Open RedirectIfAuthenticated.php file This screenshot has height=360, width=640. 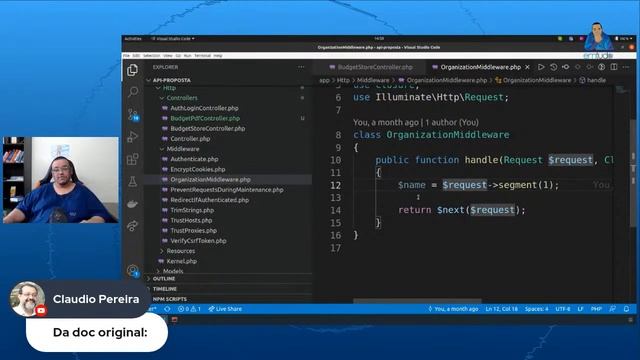pyautogui.click(x=209, y=200)
